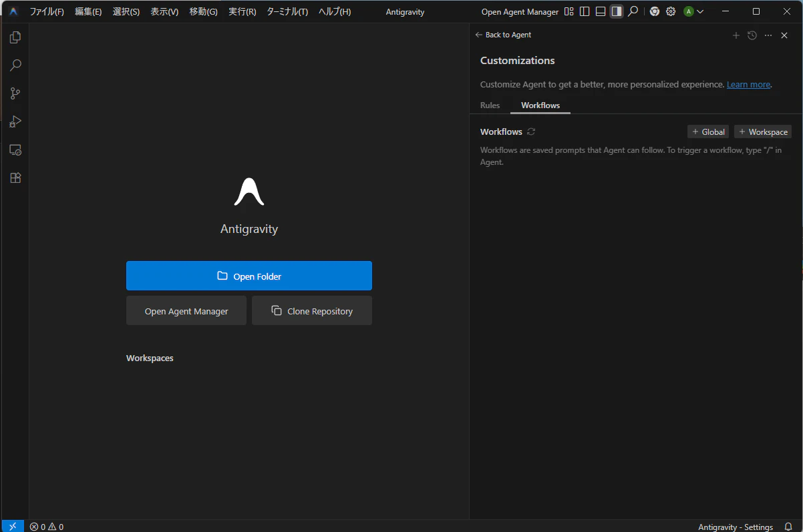Add a Workspace workflow

(763, 131)
